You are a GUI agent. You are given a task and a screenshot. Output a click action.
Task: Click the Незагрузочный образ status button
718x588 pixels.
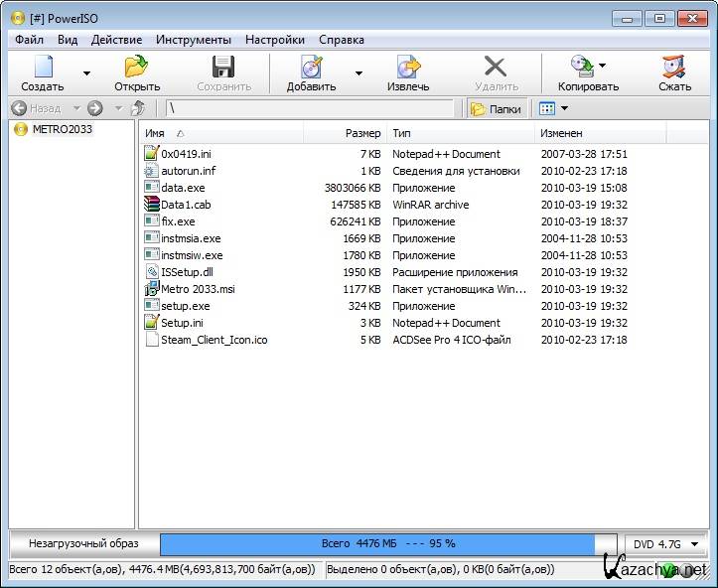pos(83,543)
